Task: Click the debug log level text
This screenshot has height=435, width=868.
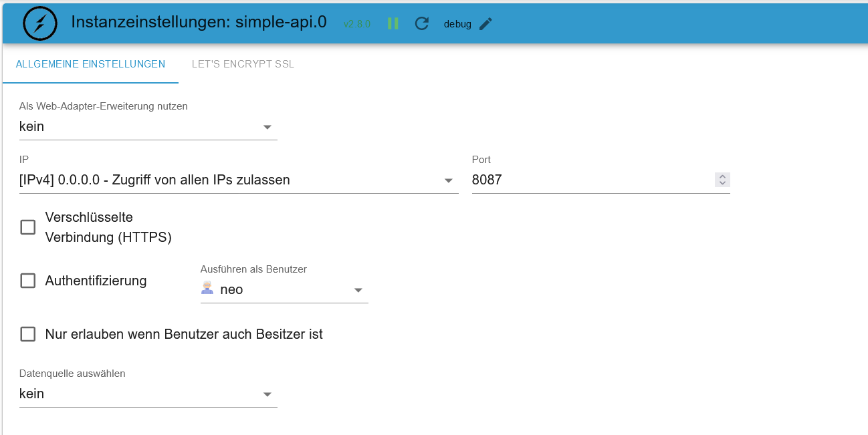Action: [457, 24]
